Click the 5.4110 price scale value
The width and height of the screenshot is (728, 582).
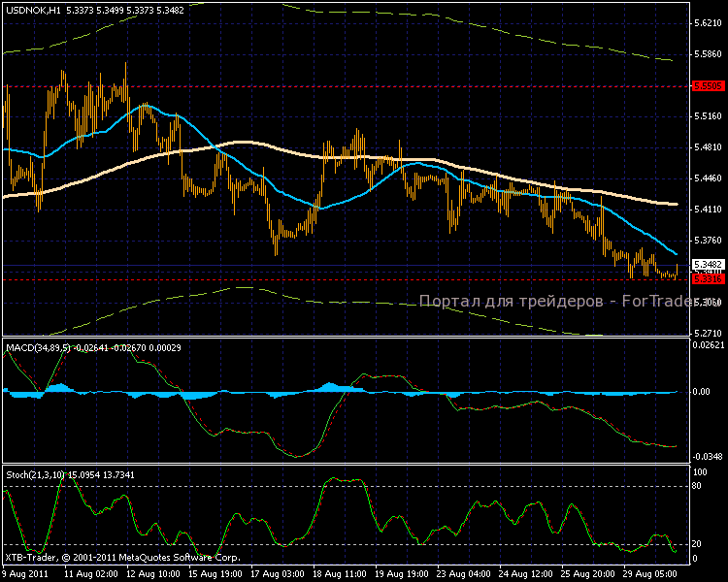(x=707, y=209)
